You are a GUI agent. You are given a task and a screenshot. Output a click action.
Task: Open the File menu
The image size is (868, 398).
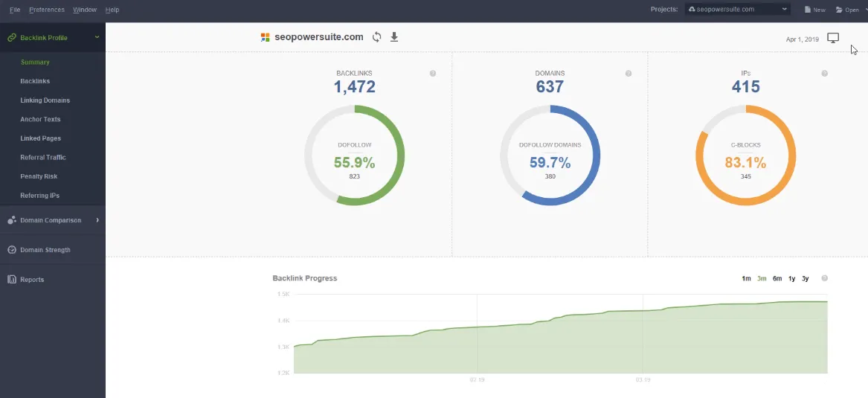click(15, 10)
